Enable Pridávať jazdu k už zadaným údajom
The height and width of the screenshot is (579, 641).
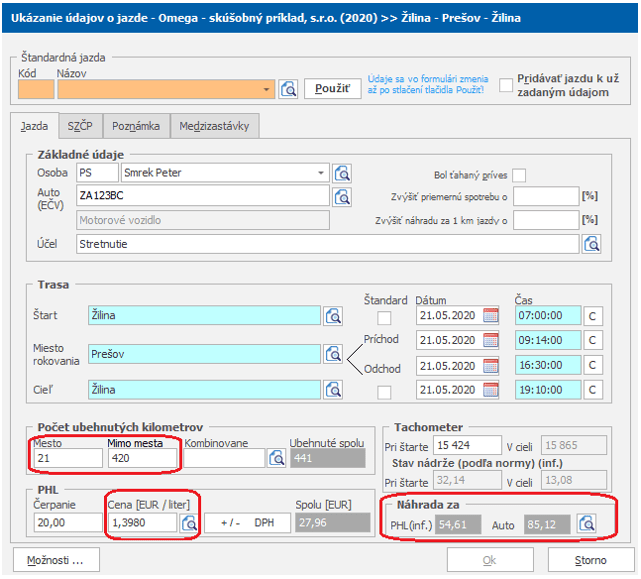[x=506, y=84]
